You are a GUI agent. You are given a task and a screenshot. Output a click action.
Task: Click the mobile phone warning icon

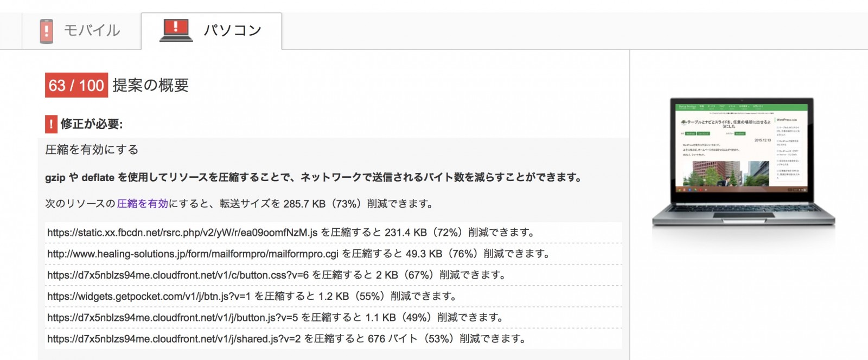click(x=47, y=31)
